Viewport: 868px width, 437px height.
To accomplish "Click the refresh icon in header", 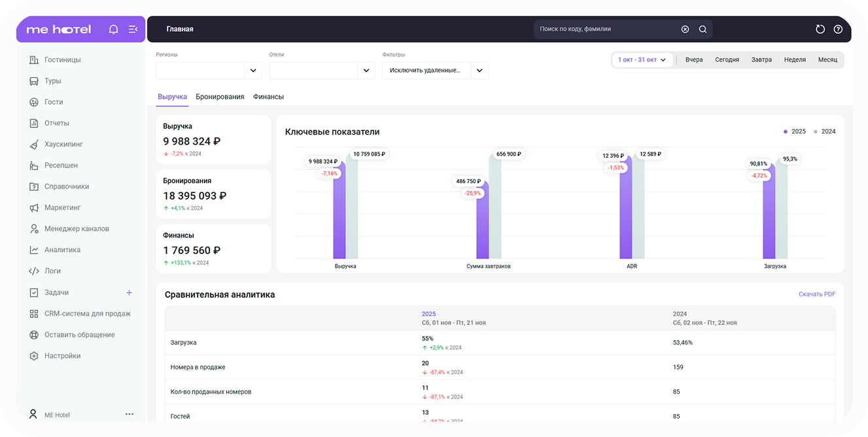I will 820,29.
